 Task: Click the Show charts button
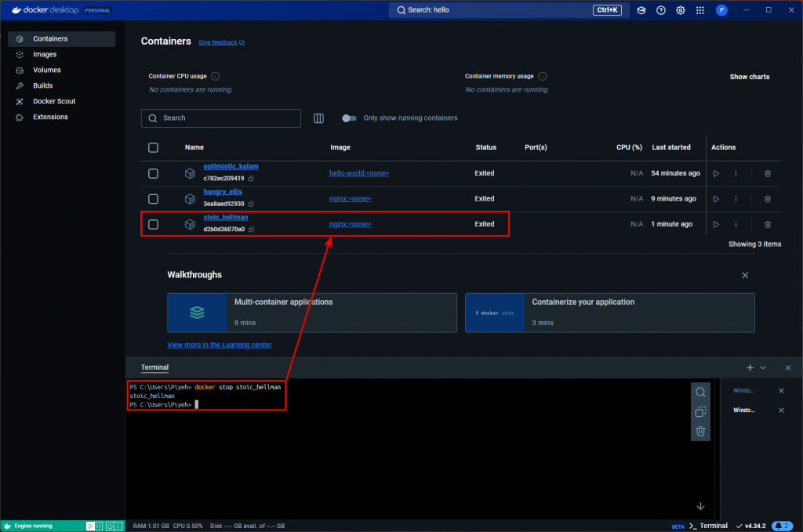point(749,77)
